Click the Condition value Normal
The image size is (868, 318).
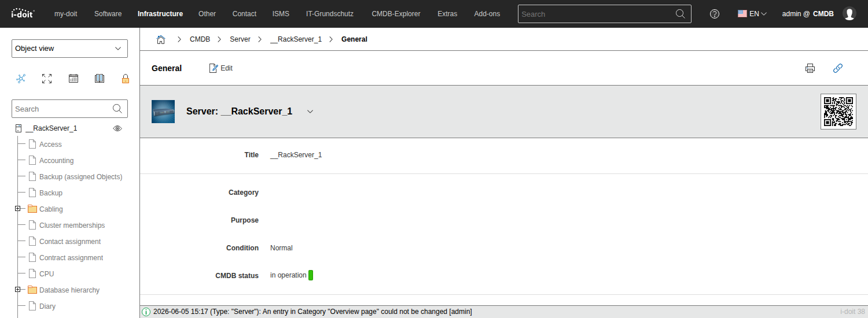click(281, 248)
